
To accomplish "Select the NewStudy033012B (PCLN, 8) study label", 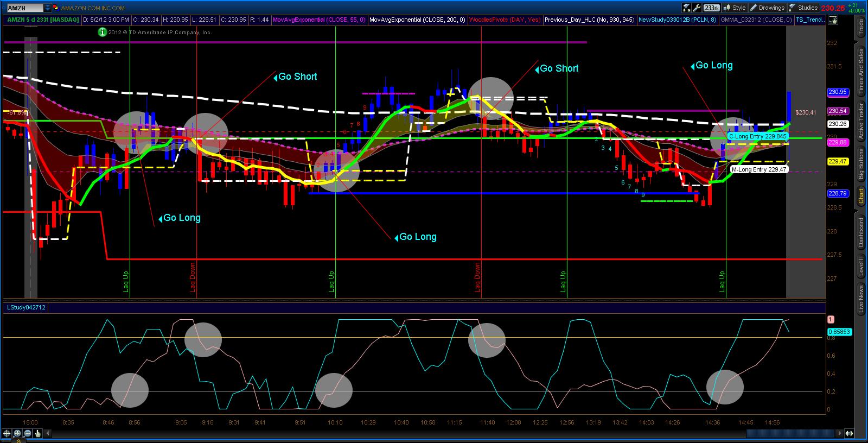I will point(678,20).
